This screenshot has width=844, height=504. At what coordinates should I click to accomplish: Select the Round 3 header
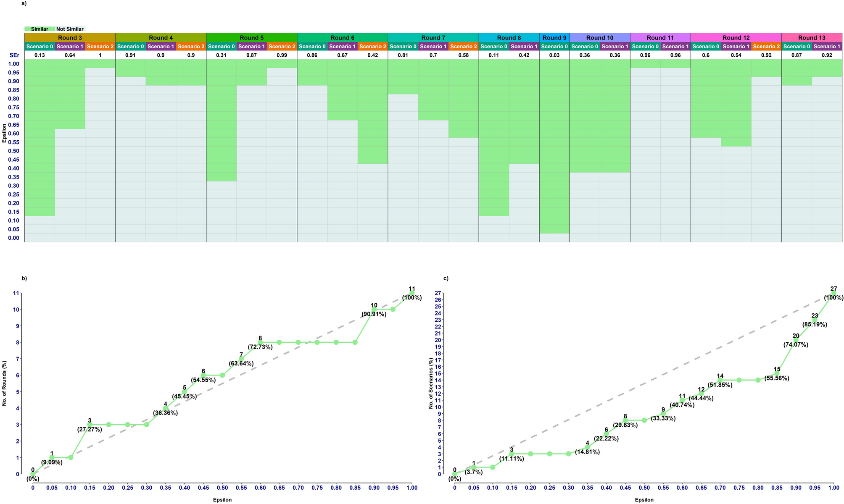(x=70, y=38)
